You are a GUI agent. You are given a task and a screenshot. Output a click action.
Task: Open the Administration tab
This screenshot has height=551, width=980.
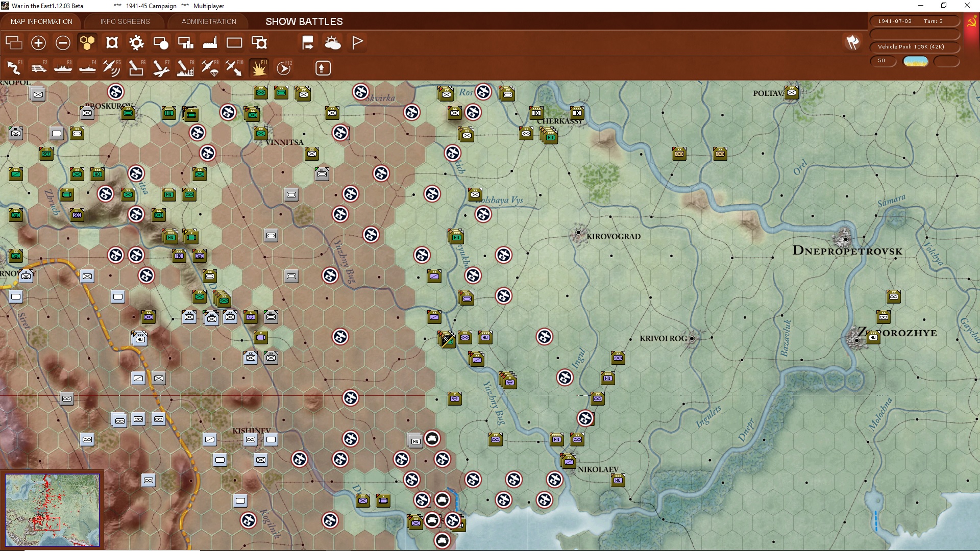click(209, 21)
